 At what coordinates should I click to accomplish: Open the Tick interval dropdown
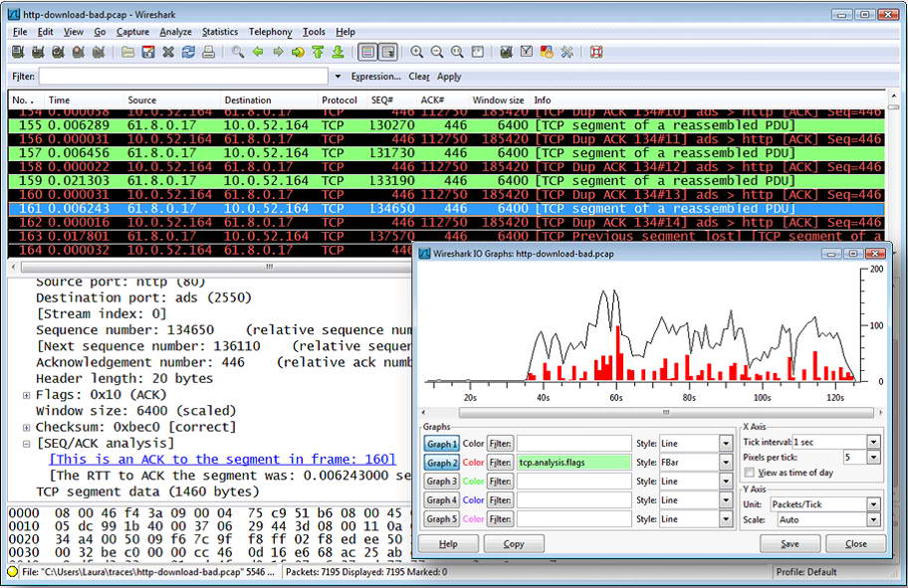coord(873,442)
